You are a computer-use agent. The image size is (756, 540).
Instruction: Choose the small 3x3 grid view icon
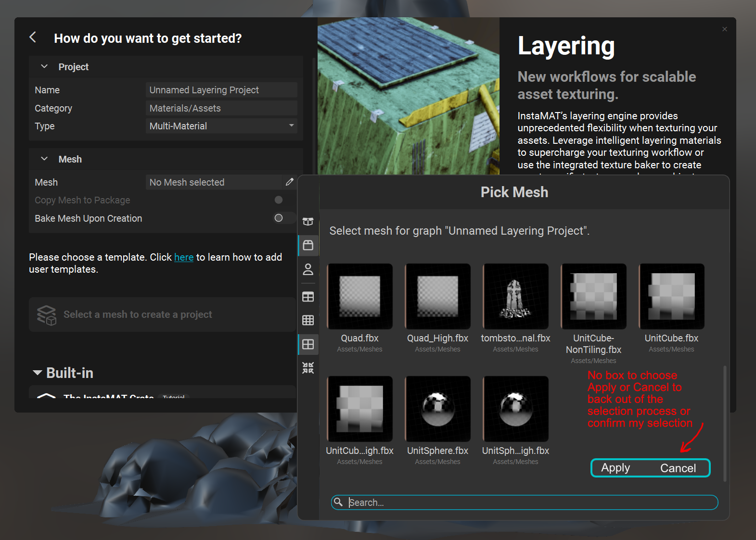point(308,320)
